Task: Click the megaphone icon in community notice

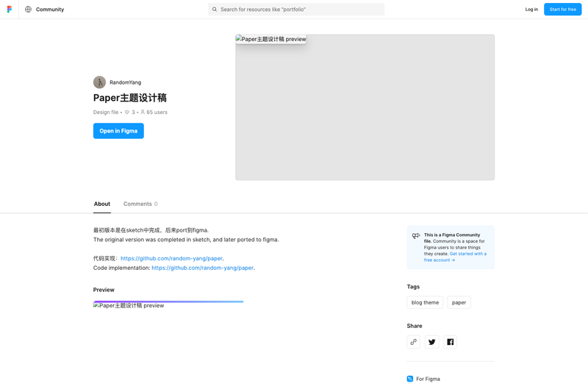Action: tap(416, 235)
